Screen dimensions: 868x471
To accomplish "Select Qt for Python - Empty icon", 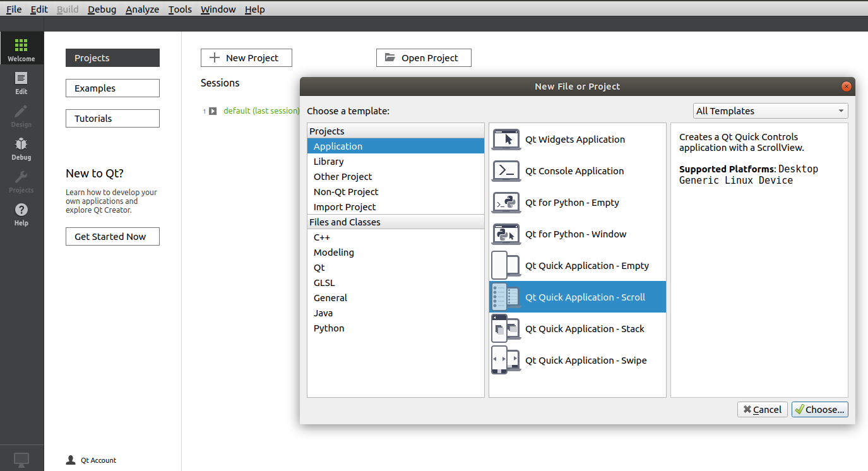I will coord(506,203).
